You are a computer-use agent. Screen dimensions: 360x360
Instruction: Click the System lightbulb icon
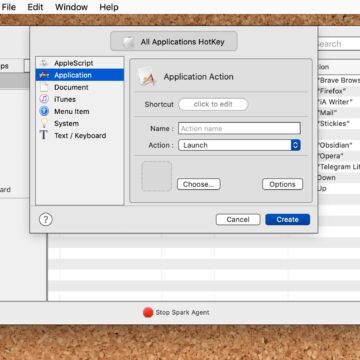pyautogui.click(x=44, y=123)
